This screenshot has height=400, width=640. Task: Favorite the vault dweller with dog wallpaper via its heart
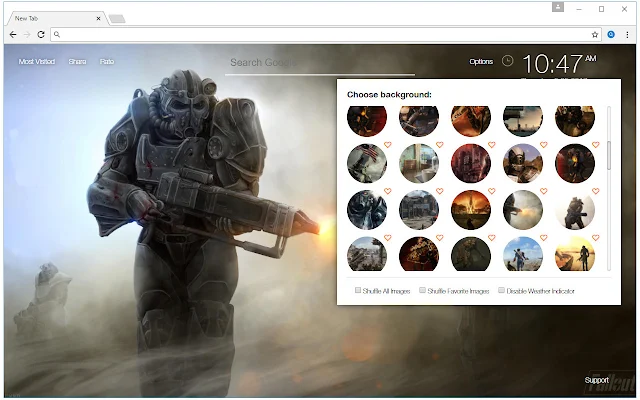543,238
